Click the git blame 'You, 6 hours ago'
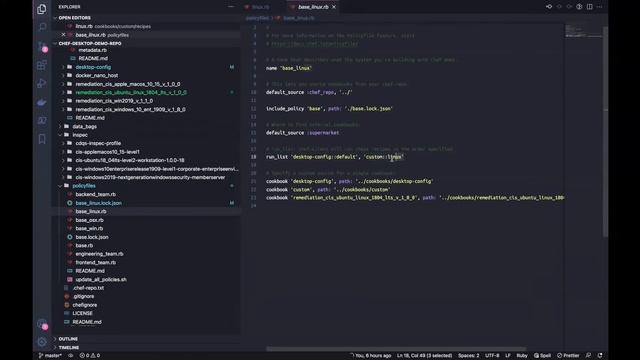Screen dimensions: 640x360 click(371, 356)
